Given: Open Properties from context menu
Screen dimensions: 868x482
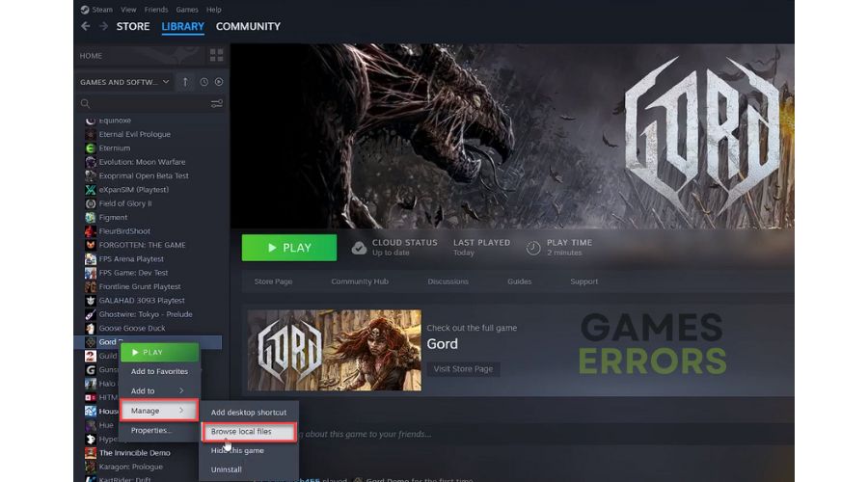Looking at the screenshot, I should click(x=159, y=430).
